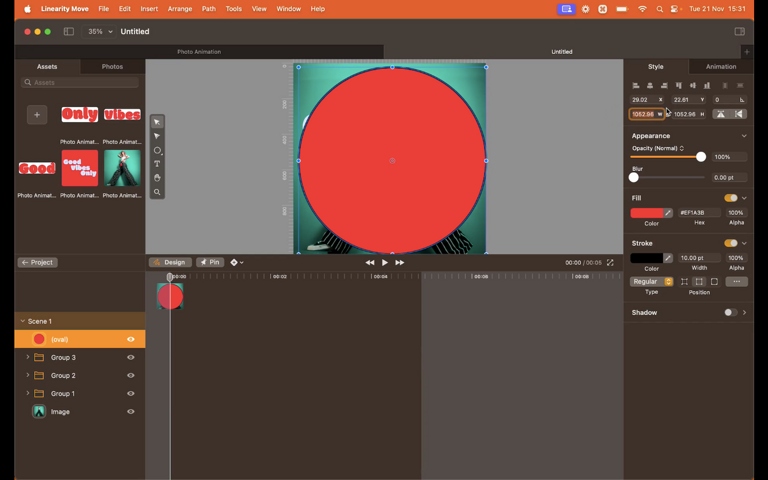The height and width of the screenshot is (480, 768).
Task: Open the Opacity (Normal) blend mode menu
Action: 658,148
